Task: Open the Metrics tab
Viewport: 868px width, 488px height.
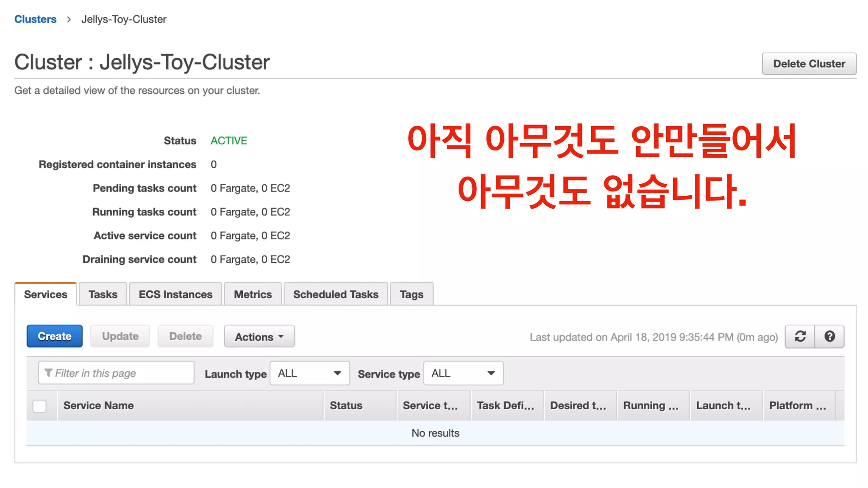Action: (x=253, y=294)
